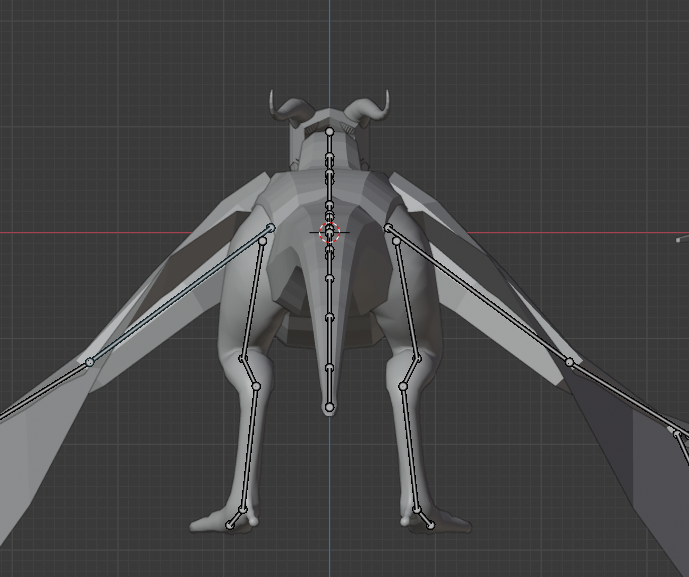Select the lowest tail joint above the tip
This screenshot has width=689, height=577.
click(x=329, y=368)
